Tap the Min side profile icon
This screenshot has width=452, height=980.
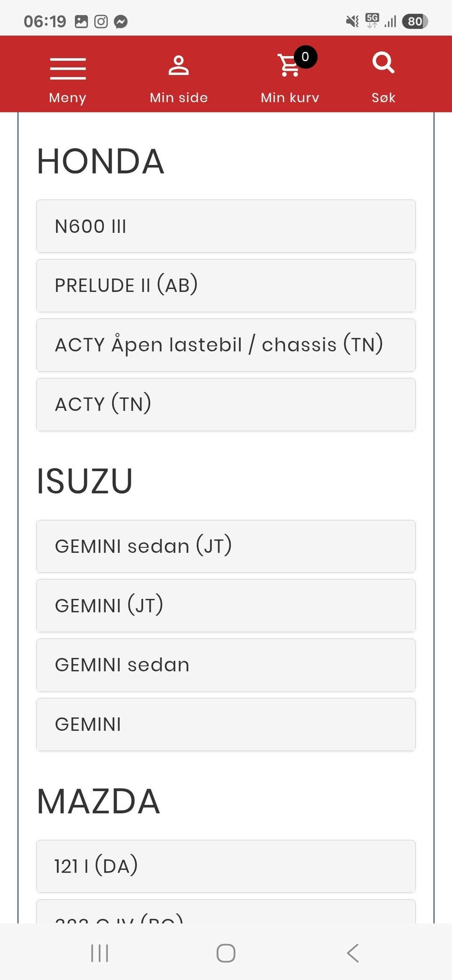[x=178, y=65]
